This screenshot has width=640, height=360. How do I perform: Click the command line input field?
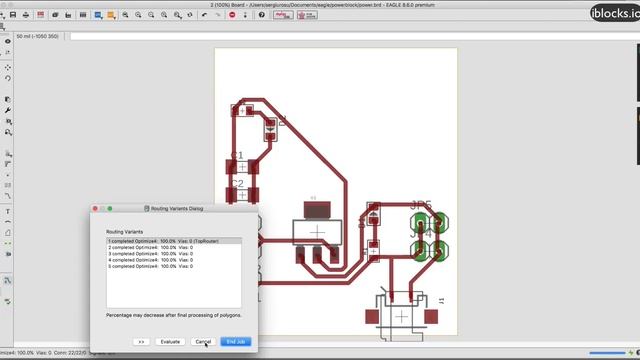[x=354, y=36]
